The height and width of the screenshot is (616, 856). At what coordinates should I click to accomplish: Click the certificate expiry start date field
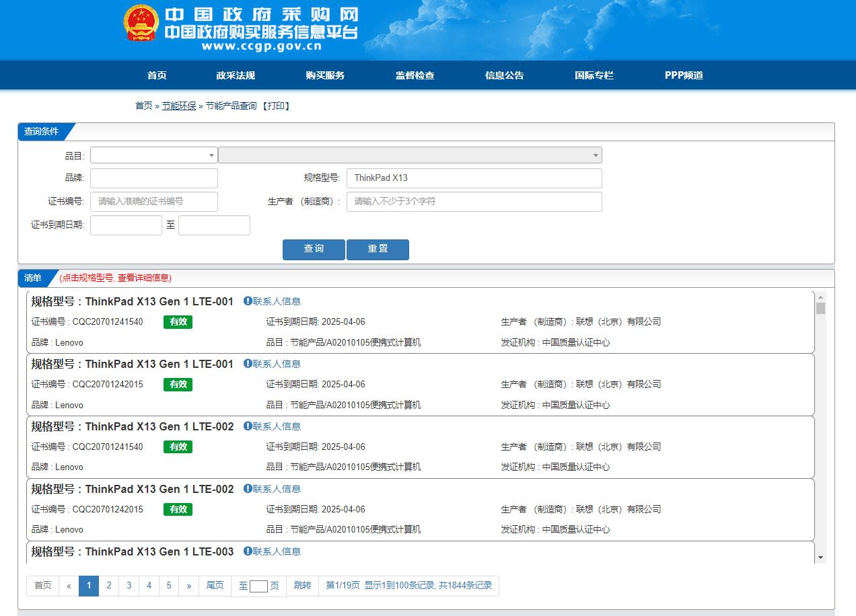click(x=126, y=225)
